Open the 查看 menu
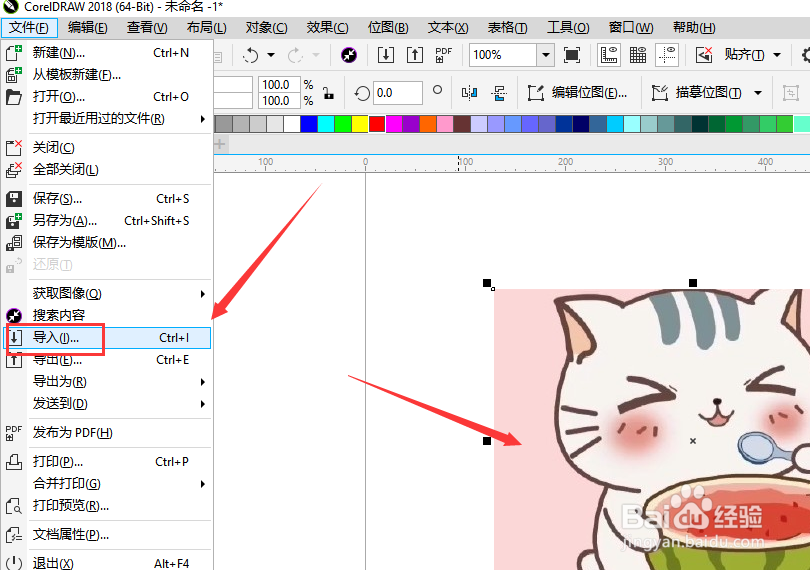 [147, 27]
